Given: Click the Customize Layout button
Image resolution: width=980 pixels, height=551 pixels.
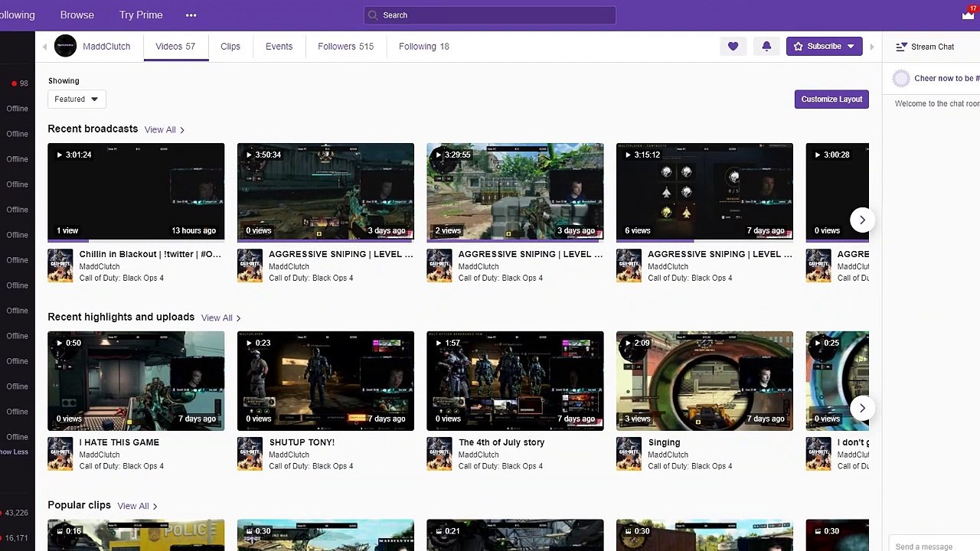Looking at the screenshot, I should tap(831, 99).
